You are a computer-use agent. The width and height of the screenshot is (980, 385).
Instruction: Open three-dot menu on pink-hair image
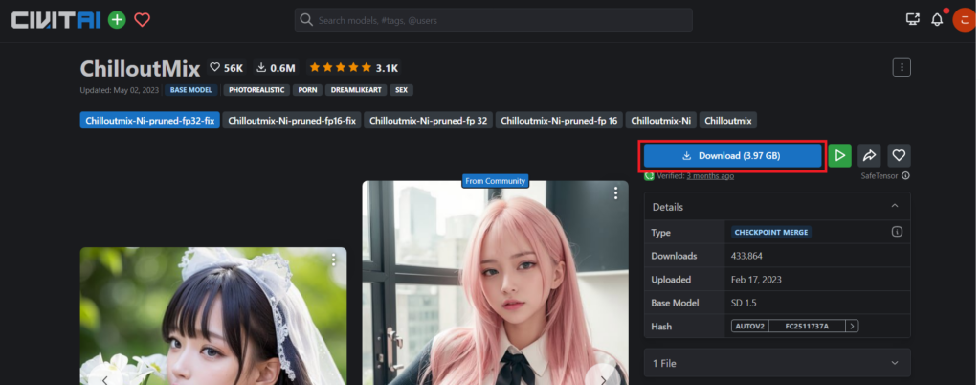[x=615, y=193]
